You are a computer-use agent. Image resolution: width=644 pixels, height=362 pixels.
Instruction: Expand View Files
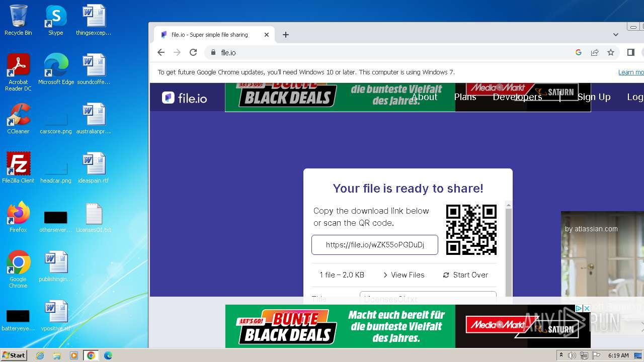pos(404,275)
